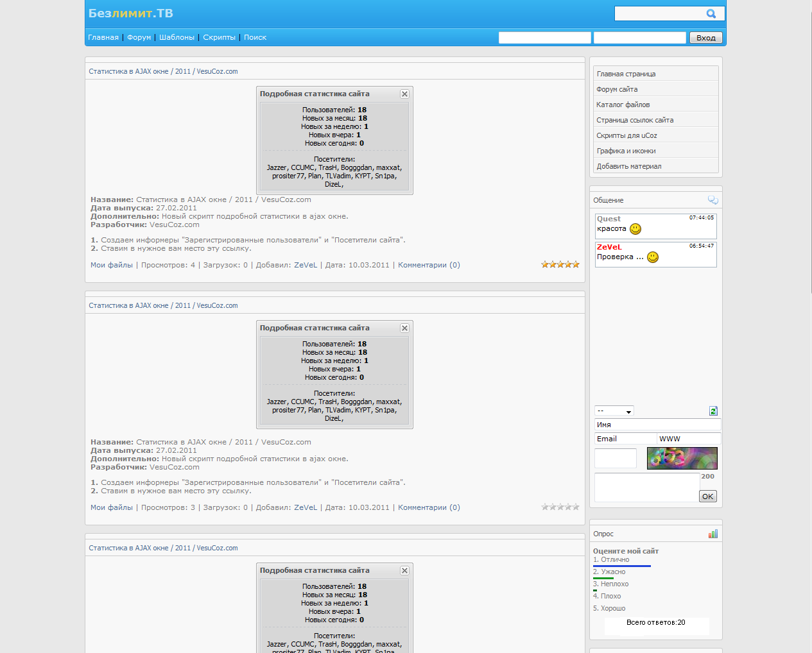812x653 pixels.
Task: Click the colorful captcha image
Action: click(682, 458)
